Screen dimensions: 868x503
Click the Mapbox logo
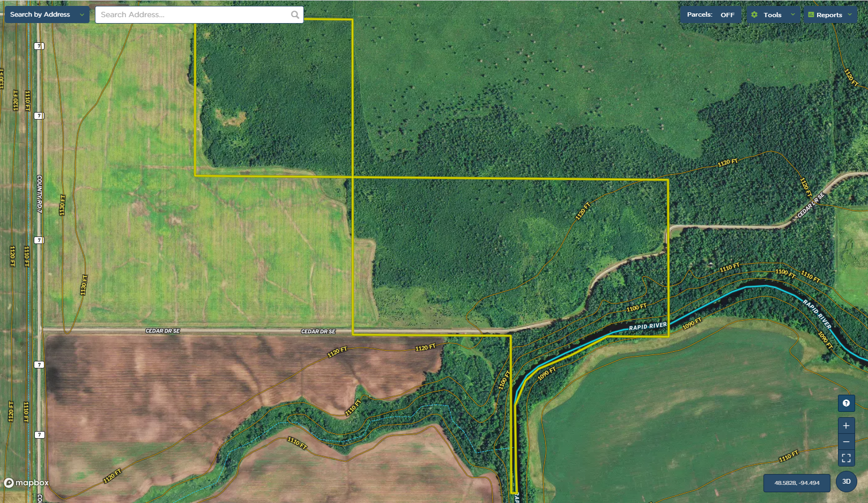(x=26, y=483)
